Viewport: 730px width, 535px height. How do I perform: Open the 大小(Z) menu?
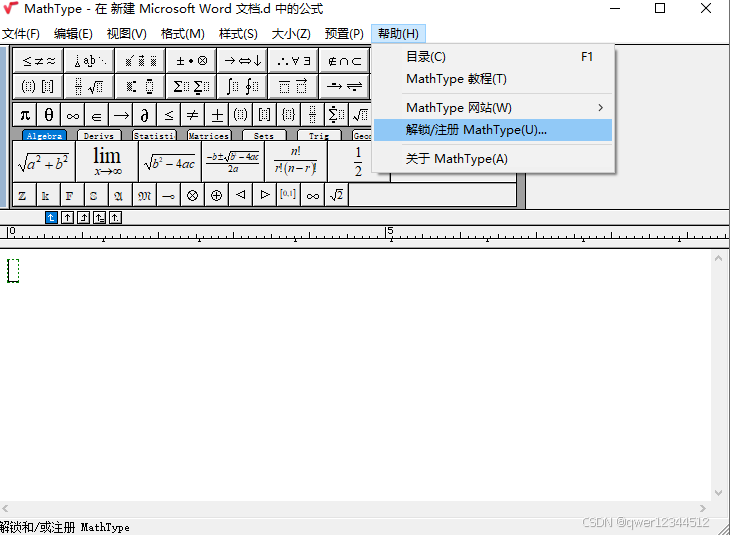click(x=291, y=34)
